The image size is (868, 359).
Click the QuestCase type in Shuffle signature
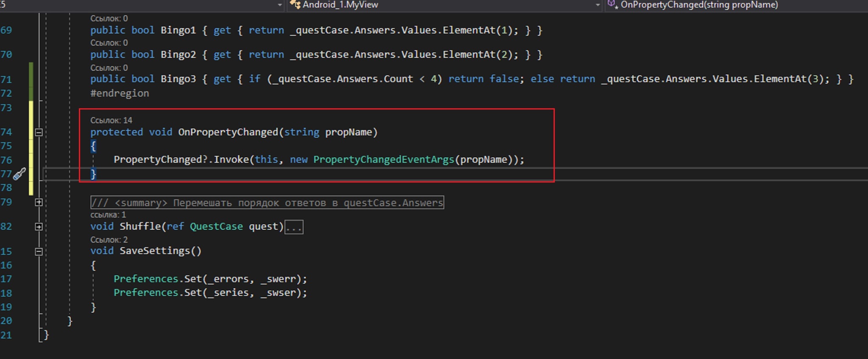(x=216, y=227)
